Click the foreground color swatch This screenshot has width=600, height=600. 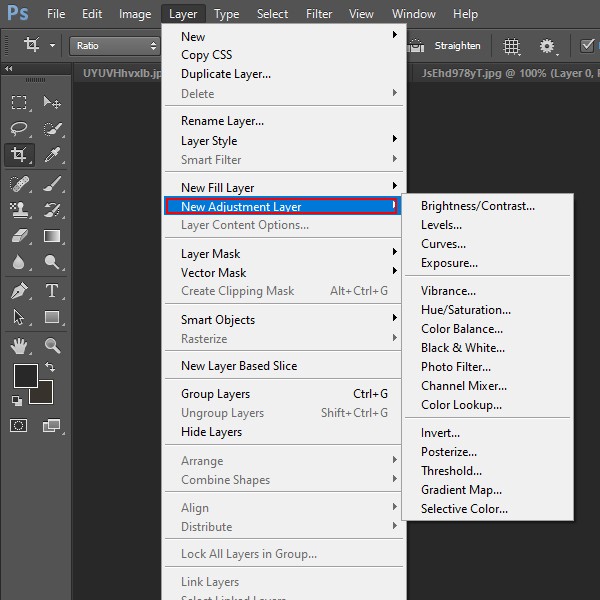coord(25,376)
